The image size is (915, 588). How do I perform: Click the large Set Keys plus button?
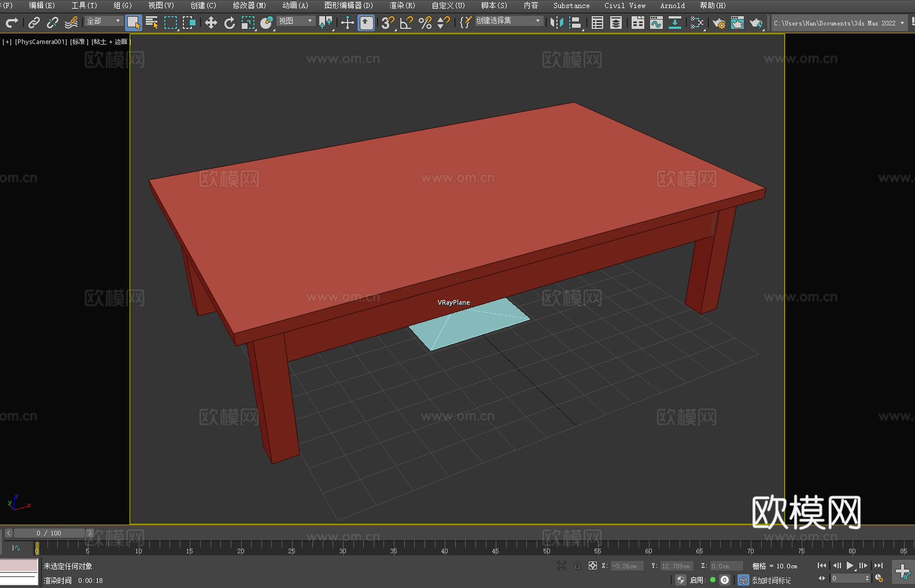click(903, 572)
